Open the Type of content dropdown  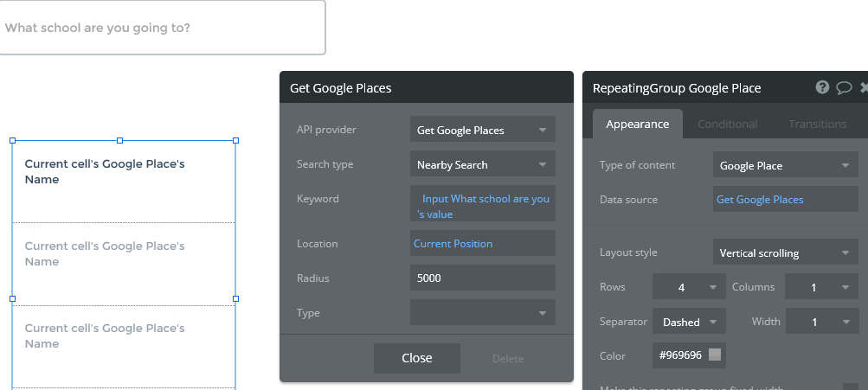pyautogui.click(x=785, y=165)
